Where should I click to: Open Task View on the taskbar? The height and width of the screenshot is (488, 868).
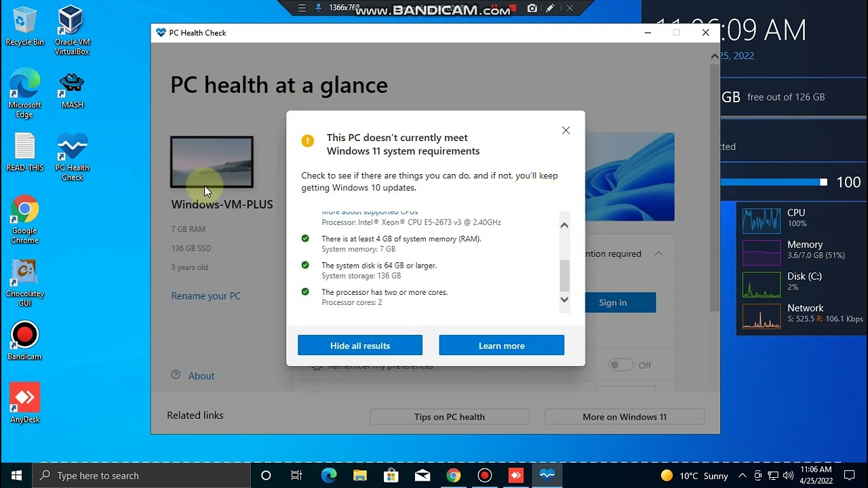coord(296,475)
